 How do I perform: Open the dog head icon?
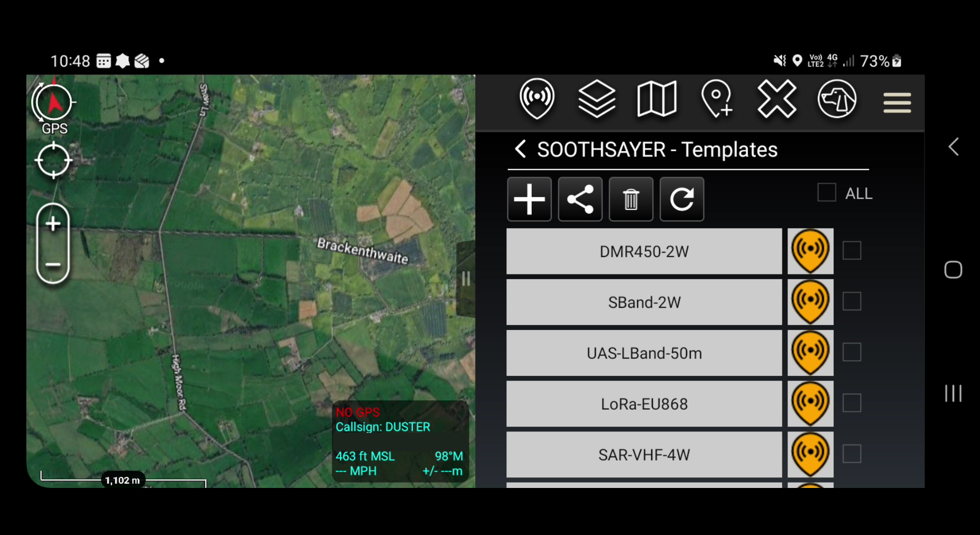pyautogui.click(x=837, y=99)
